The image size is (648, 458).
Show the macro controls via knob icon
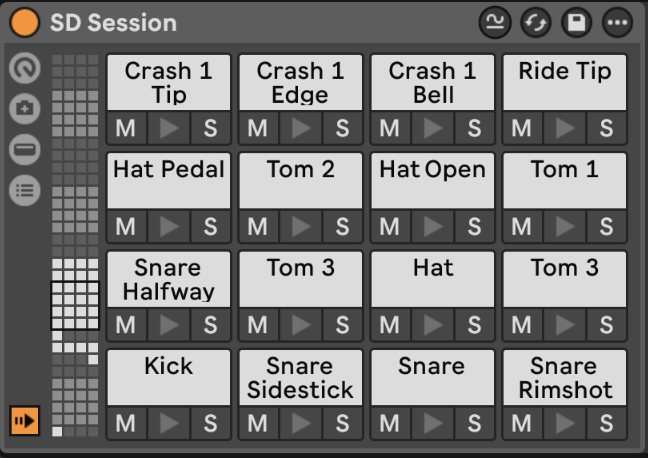click(25, 69)
